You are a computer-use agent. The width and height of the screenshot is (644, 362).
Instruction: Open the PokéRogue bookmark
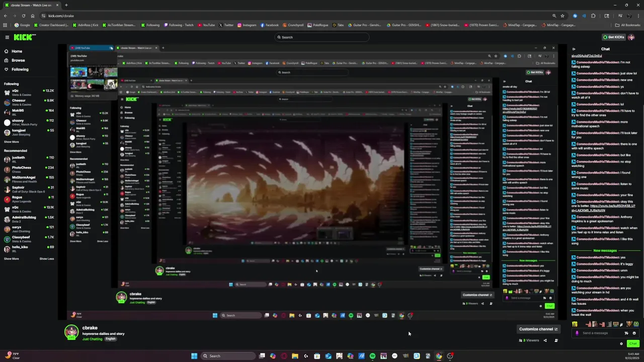[x=317, y=25]
